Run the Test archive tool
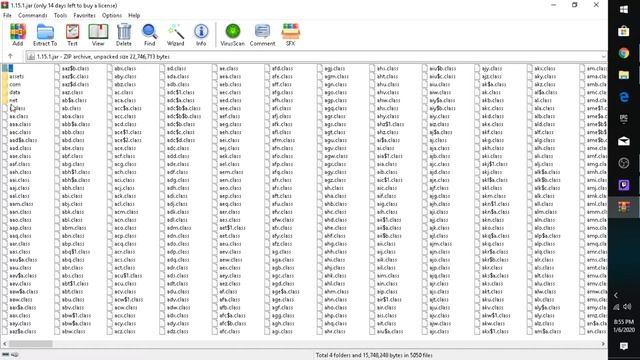 (72, 34)
